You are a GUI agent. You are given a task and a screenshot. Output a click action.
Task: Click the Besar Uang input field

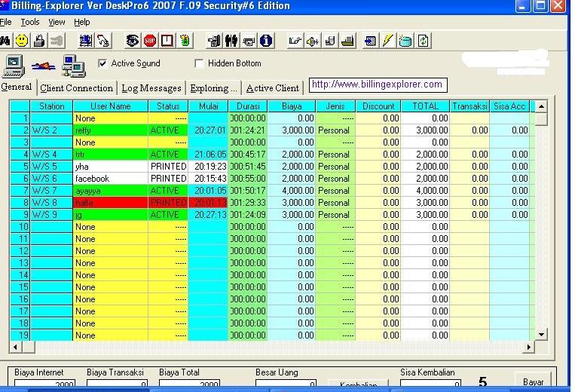click(x=286, y=383)
